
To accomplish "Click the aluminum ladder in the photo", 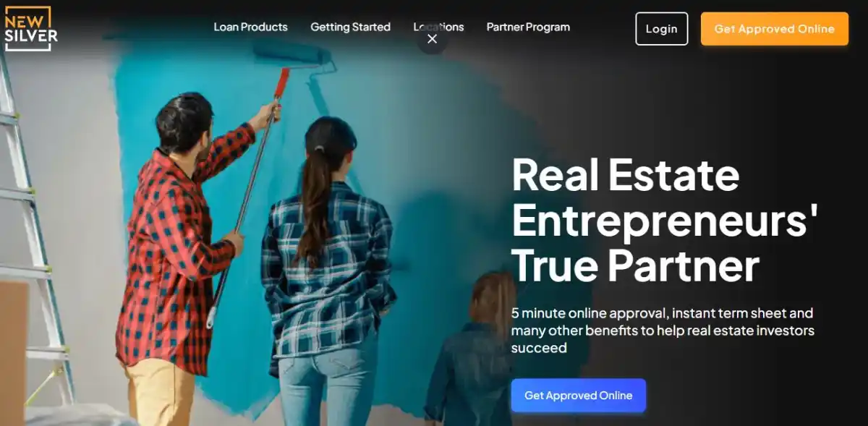I will [33, 239].
